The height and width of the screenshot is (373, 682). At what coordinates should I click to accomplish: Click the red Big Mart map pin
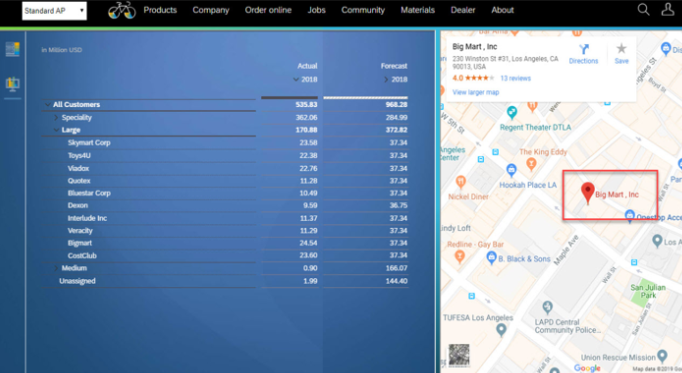588,193
